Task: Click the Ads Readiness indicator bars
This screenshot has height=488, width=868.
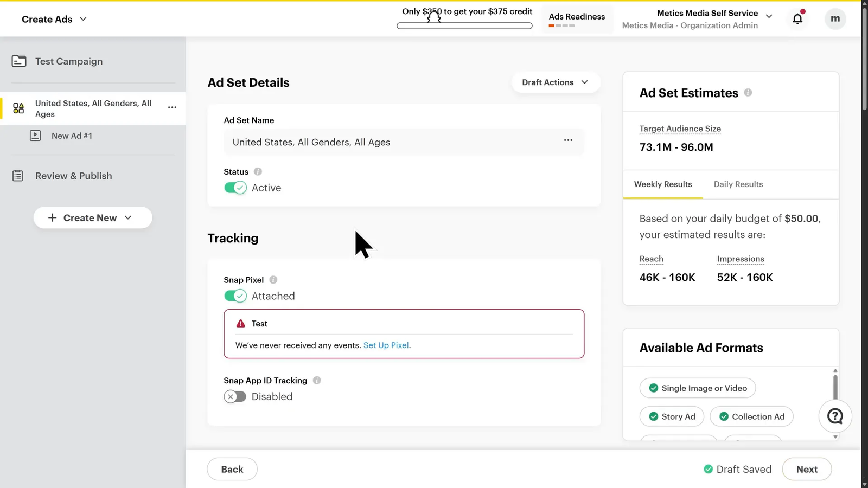Action: pyautogui.click(x=561, y=25)
